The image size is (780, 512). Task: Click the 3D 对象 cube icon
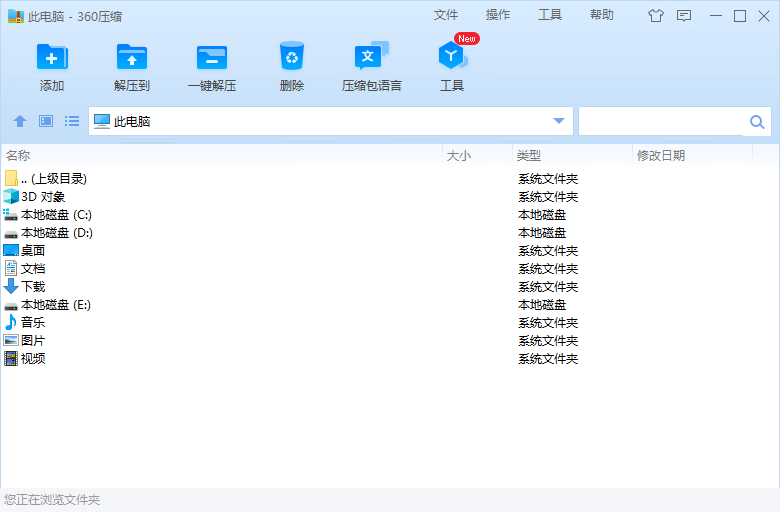11,197
